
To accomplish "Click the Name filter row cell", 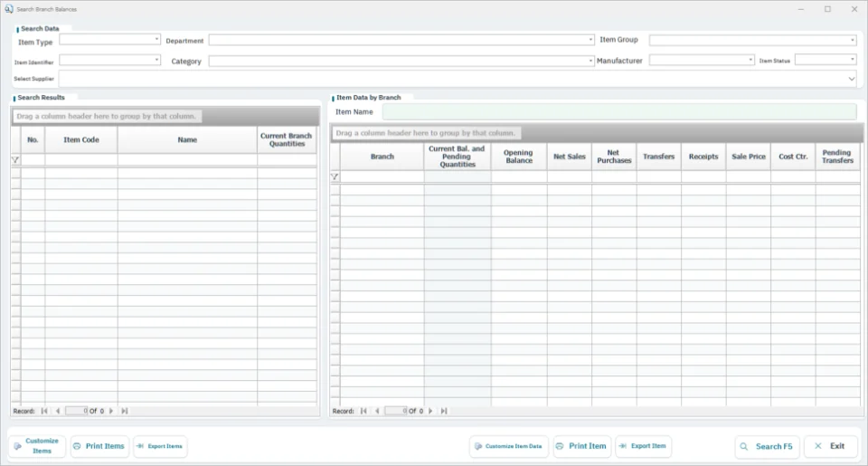I will 187,160.
